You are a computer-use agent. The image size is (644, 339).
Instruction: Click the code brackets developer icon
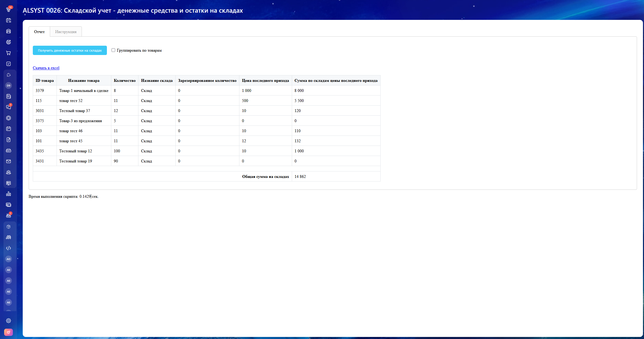9,248
